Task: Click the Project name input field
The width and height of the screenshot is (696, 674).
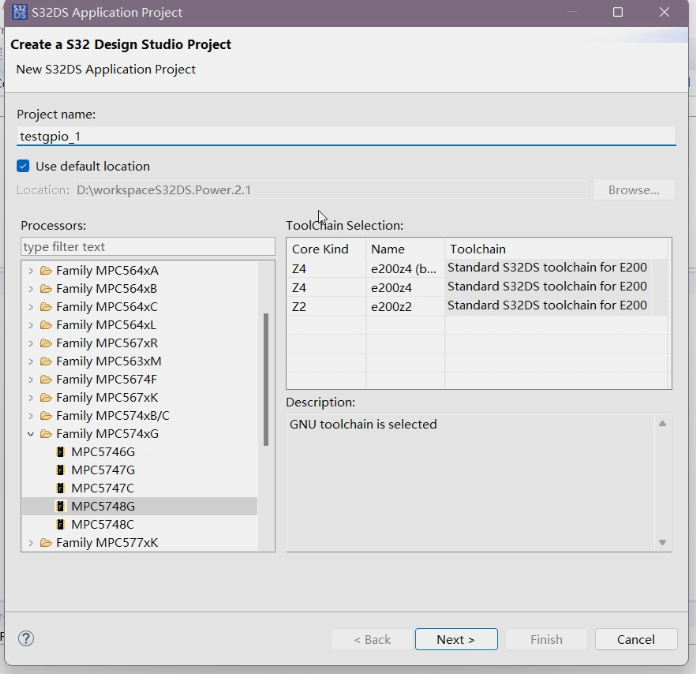Action: (x=346, y=136)
